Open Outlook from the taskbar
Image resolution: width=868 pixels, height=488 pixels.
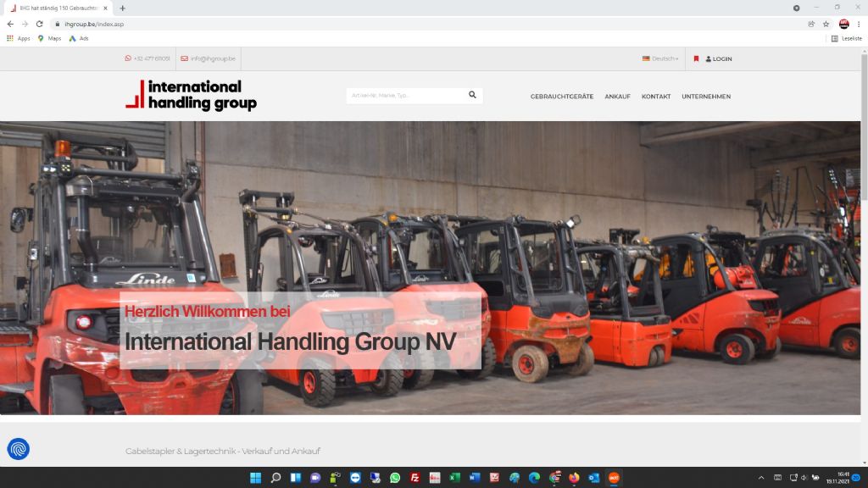[594, 478]
